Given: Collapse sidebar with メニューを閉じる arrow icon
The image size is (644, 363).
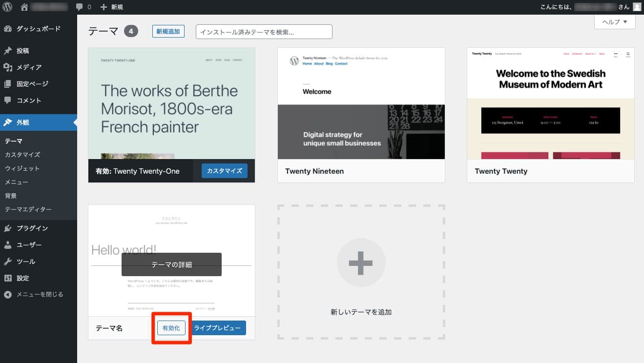Looking at the screenshot, I should click(8, 295).
